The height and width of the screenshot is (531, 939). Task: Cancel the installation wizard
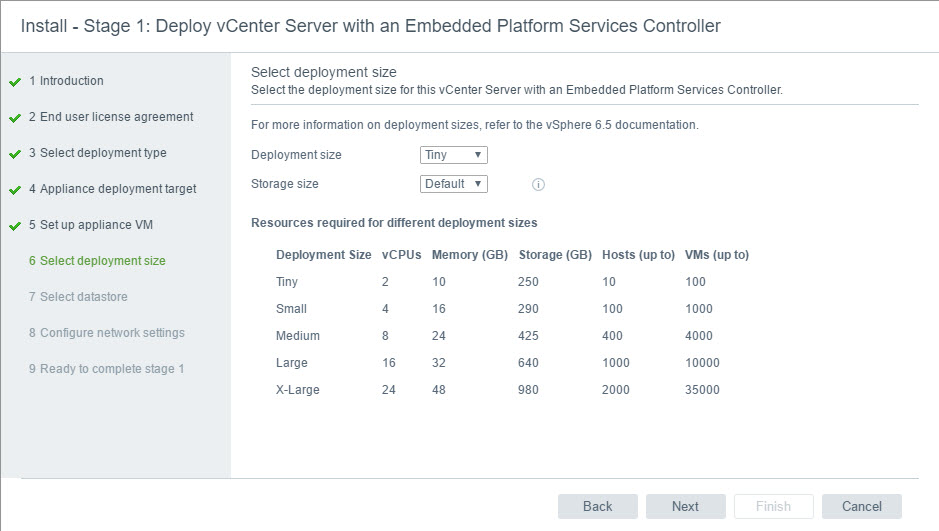point(861,506)
